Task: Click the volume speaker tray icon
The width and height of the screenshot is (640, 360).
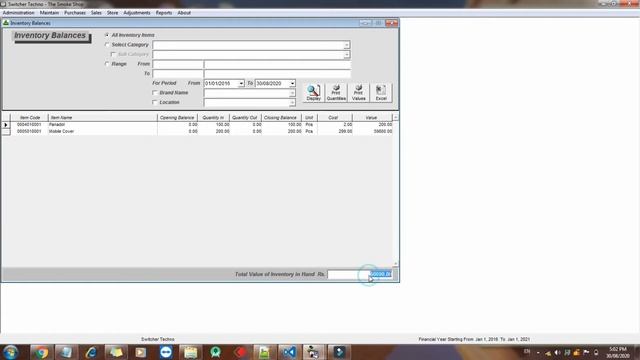Action: coord(557,353)
